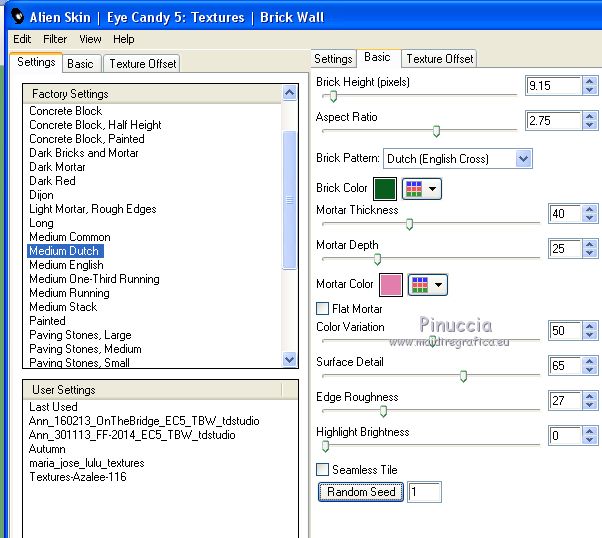Select 'Dark Red' preset

pos(52,181)
